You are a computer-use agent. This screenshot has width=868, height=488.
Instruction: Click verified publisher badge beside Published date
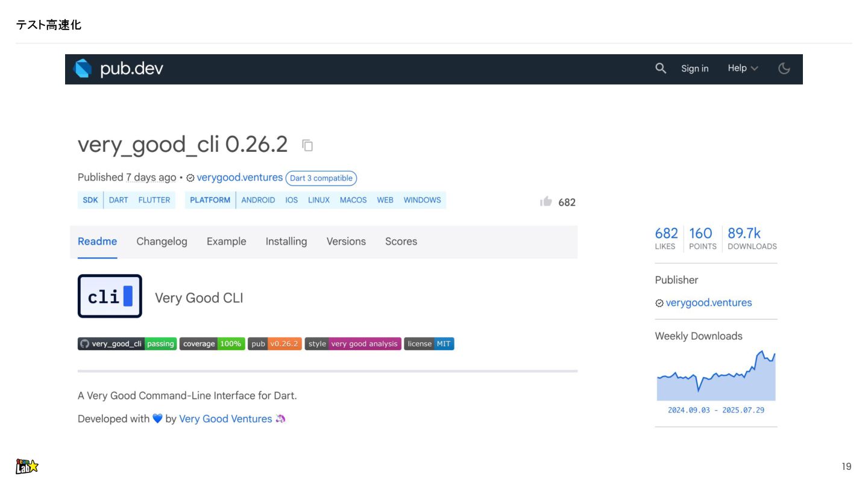pos(190,178)
